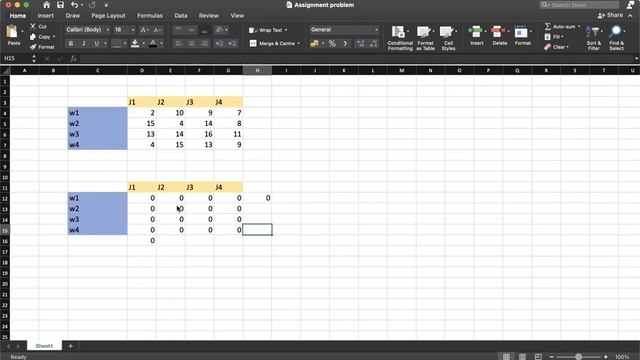Switch to the Formulas tab
Image resolution: width=640 pixels, height=360 pixels.
[x=150, y=16]
